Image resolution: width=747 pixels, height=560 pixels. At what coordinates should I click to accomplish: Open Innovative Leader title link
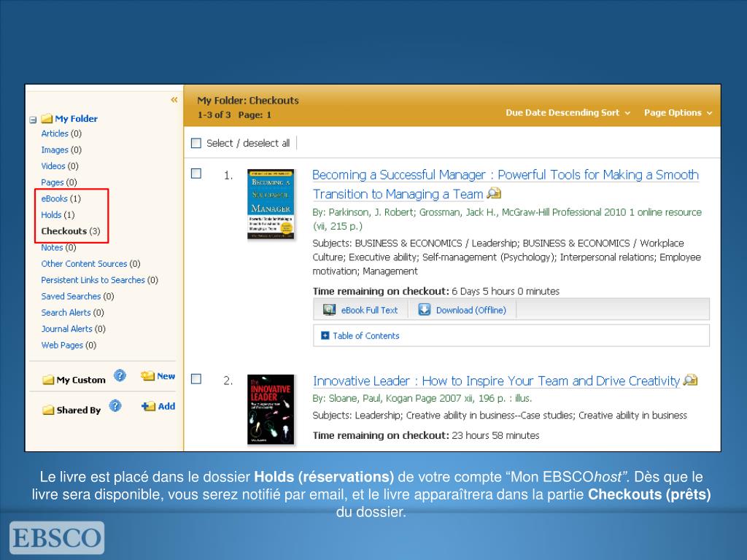pyautogui.click(x=496, y=381)
